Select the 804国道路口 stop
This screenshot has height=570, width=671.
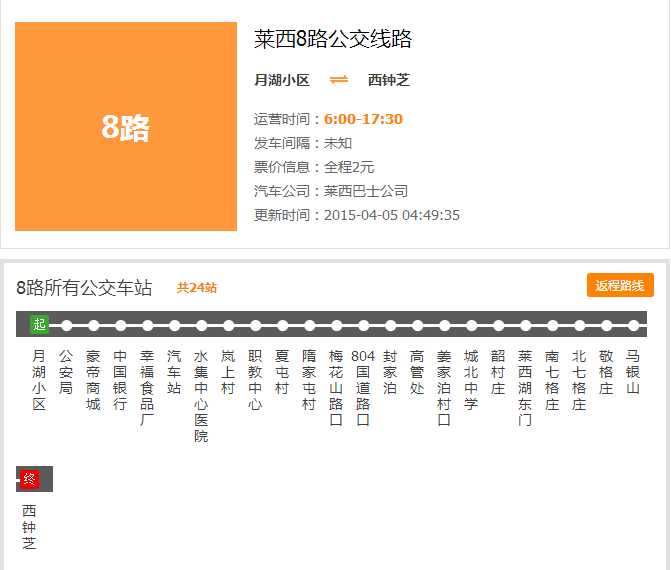pos(363,388)
